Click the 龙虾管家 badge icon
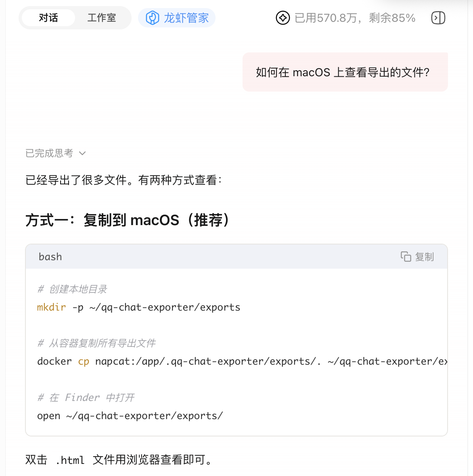473x476 pixels. pyautogui.click(x=153, y=18)
